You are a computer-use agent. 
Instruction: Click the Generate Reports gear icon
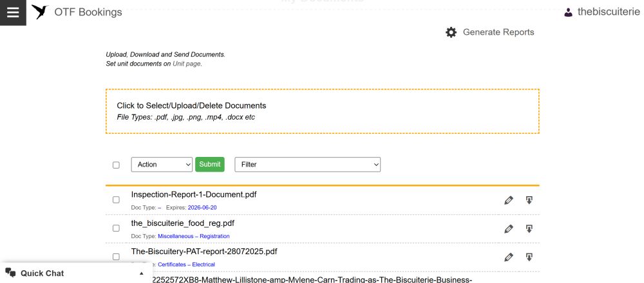point(451,32)
